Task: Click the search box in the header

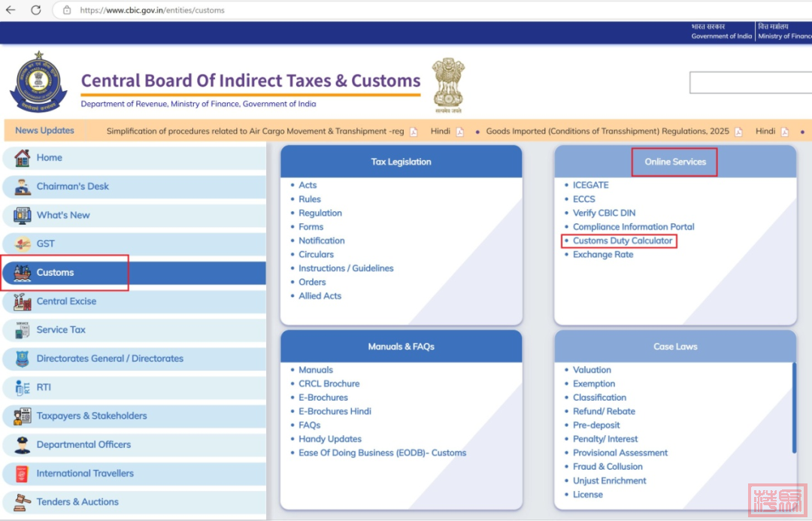Action: (750, 83)
